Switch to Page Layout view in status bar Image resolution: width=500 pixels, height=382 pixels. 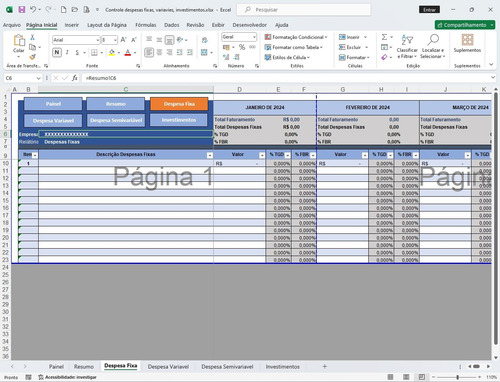point(406,377)
